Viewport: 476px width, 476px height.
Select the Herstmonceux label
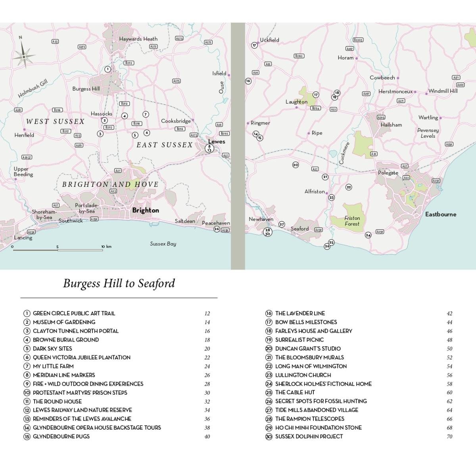point(395,91)
